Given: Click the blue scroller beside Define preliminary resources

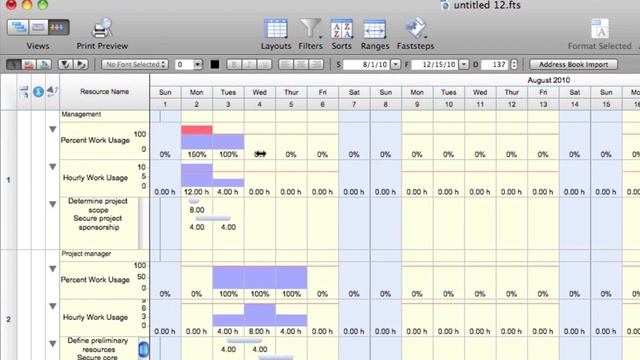Looking at the screenshot, I should click(144, 349).
